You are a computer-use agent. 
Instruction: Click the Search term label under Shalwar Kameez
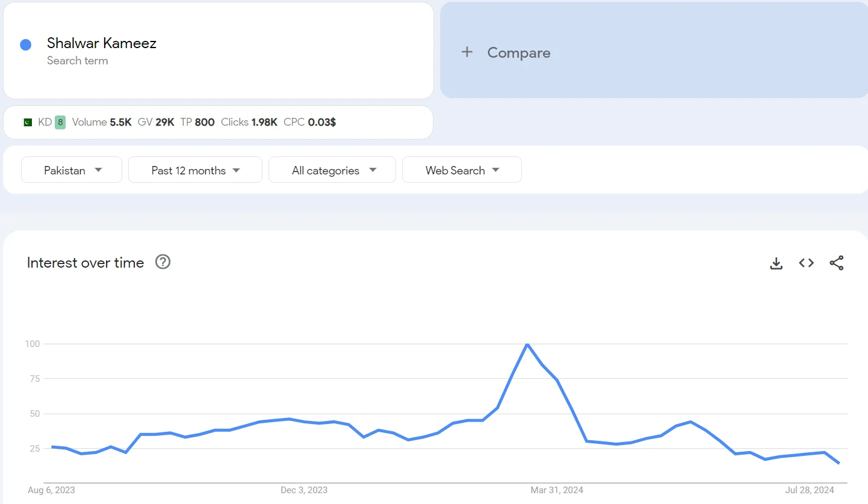coord(77,61)
